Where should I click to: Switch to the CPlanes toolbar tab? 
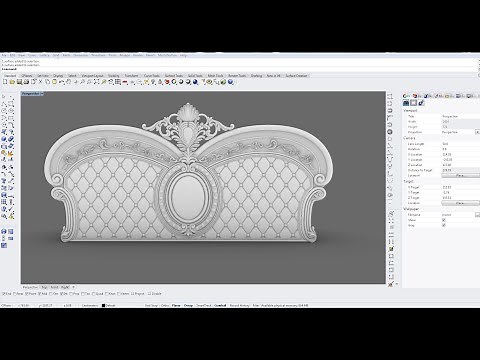tap(27, 76)
